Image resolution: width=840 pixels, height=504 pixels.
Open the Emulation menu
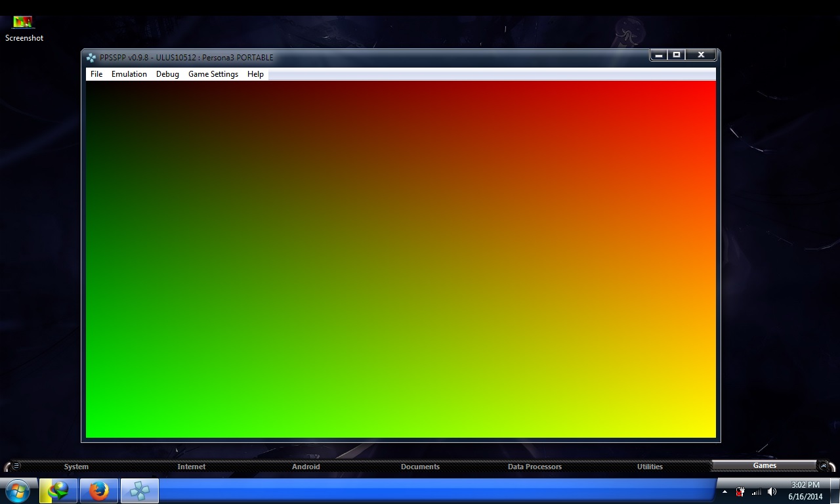point(129,74)
